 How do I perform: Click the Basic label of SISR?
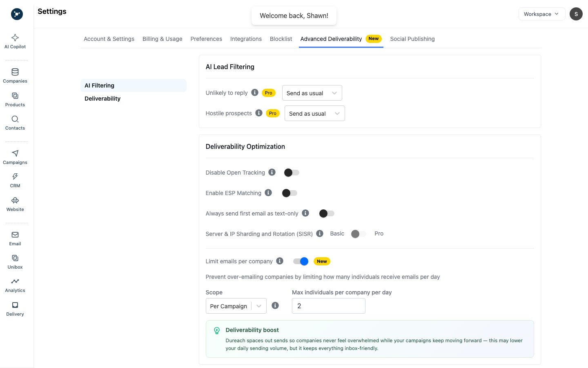tap(337, 233)
